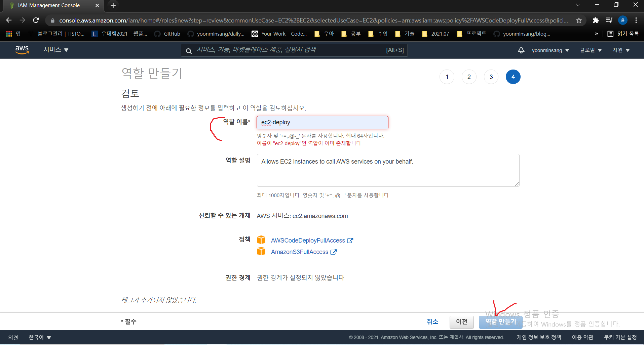The image size is (644, 345).
Task: Bookmark this page with the star icon
Action: click(579, 20)
